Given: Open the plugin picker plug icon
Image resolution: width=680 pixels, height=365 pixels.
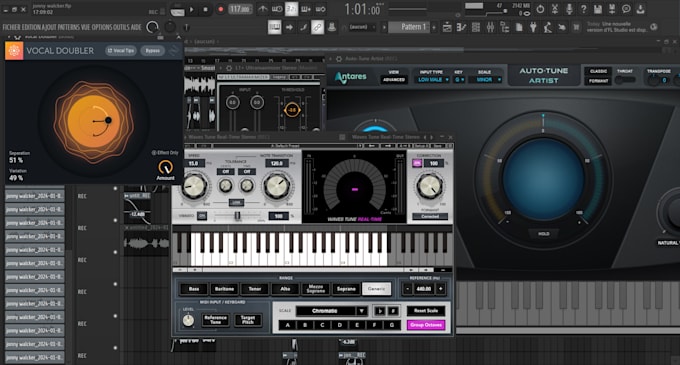Looking at the screenshot, I should (x=533, y=27).
